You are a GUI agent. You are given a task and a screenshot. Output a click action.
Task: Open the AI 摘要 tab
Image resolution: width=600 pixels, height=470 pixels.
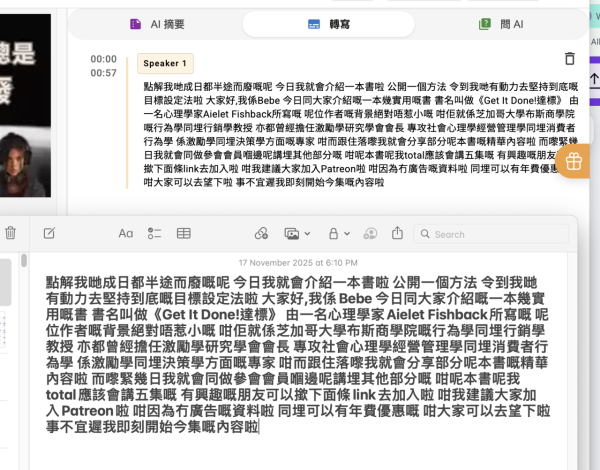(157, 24)
